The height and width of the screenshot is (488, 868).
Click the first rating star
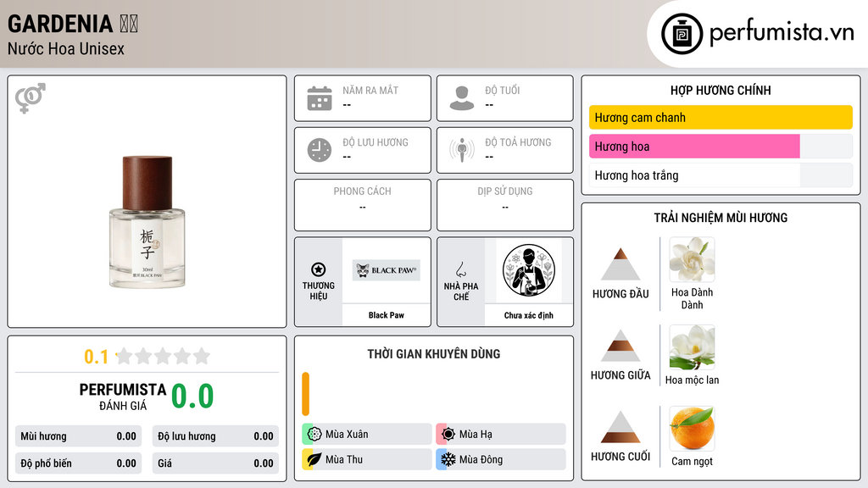[x=125, y=356]
